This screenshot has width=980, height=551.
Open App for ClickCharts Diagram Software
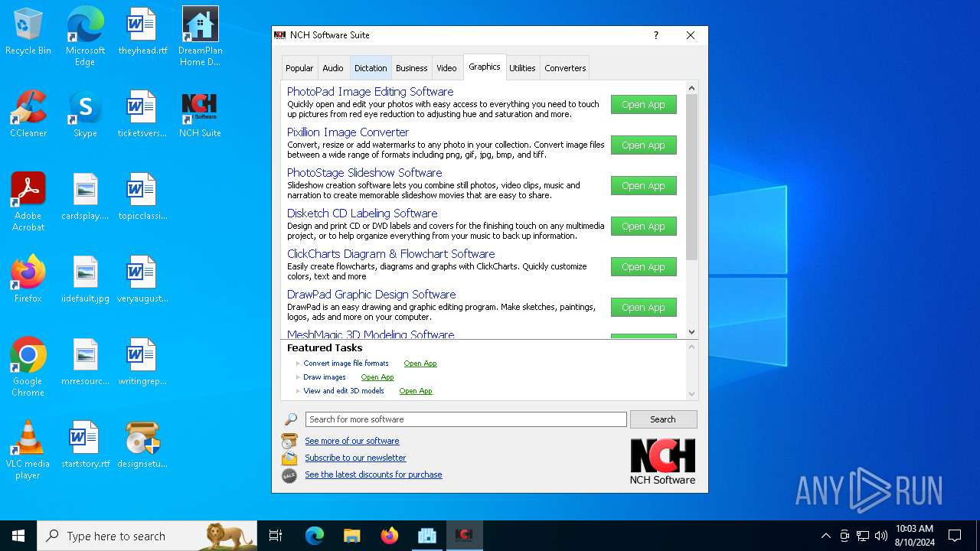pos(644,267)
